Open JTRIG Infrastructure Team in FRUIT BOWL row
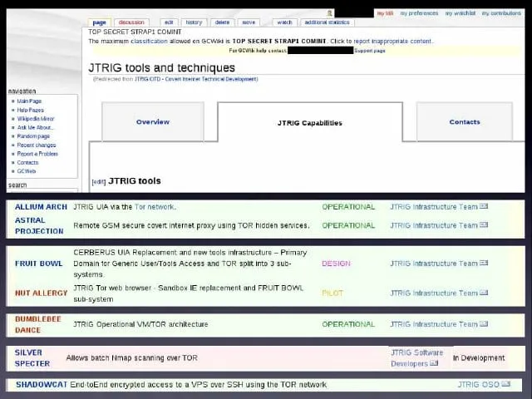 click(434, 264)
